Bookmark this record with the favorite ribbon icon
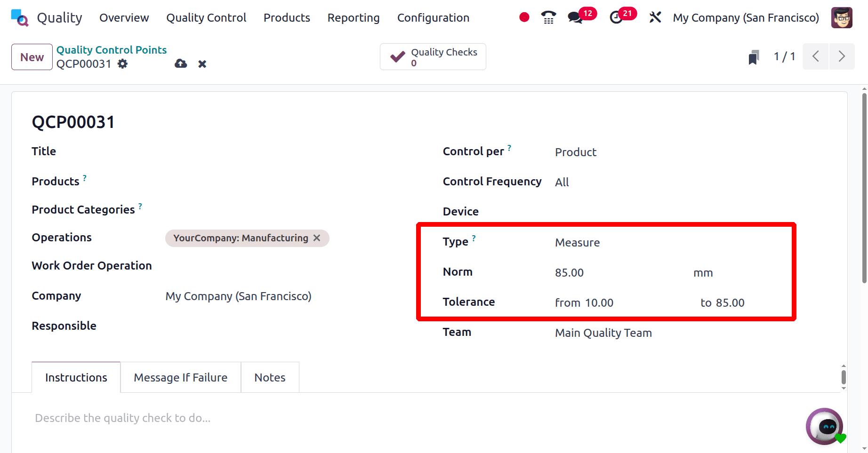Image resolution: width=868 pixels, height=453 pixels. coord(754,56)
